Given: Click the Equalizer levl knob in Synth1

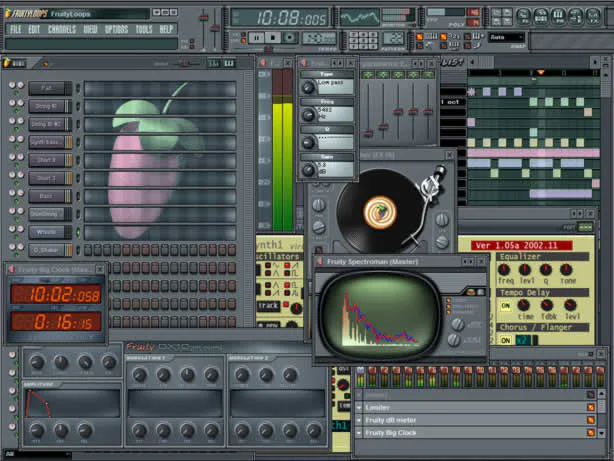Looking at the screenshot, I should 525,270.
